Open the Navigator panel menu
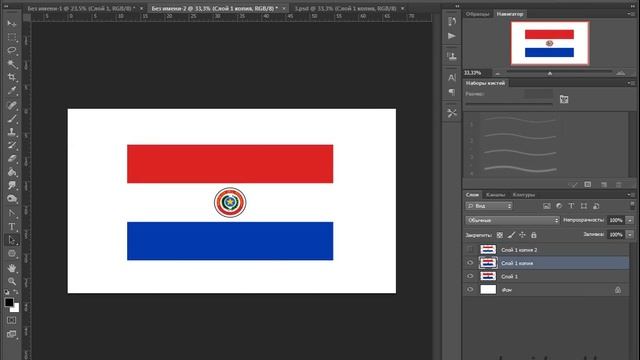The height and width of the screenshot is (360, 640). tap(631, 14)
